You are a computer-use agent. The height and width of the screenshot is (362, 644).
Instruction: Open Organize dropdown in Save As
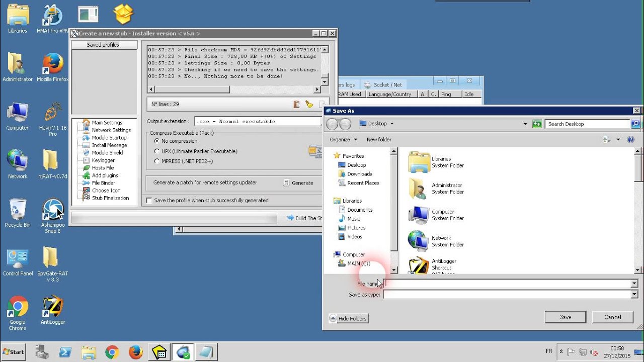(343, 140)
